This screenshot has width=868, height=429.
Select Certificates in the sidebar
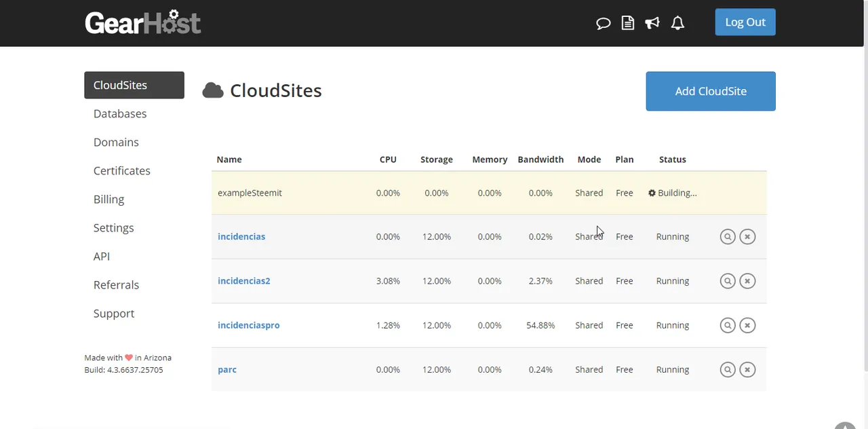(122, 170)
